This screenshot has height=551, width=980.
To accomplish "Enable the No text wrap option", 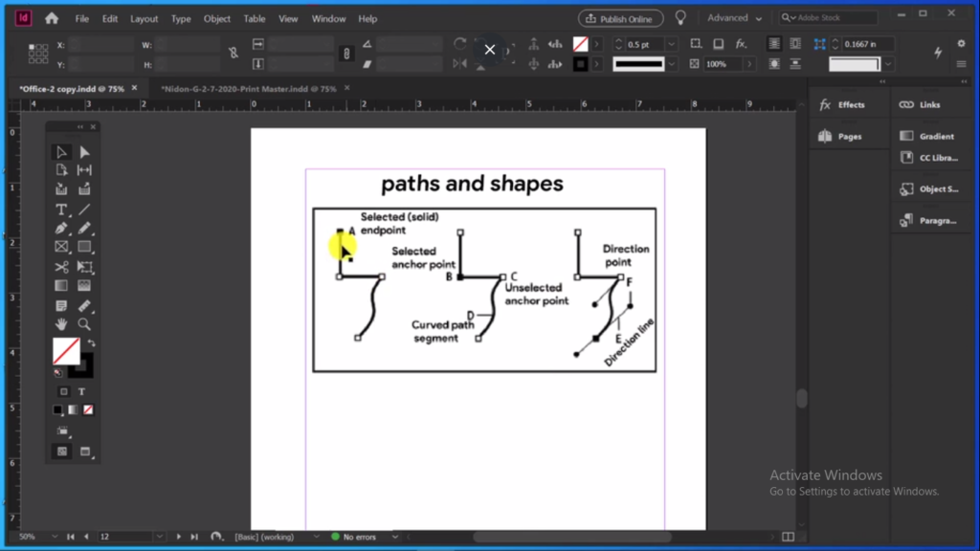I will 774,44.
